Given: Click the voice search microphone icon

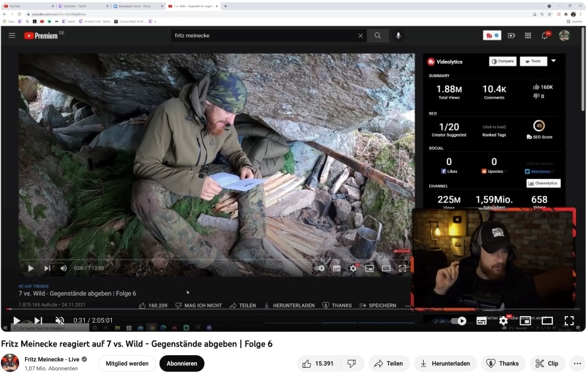Looking at the screenshot, I should 399,36.
